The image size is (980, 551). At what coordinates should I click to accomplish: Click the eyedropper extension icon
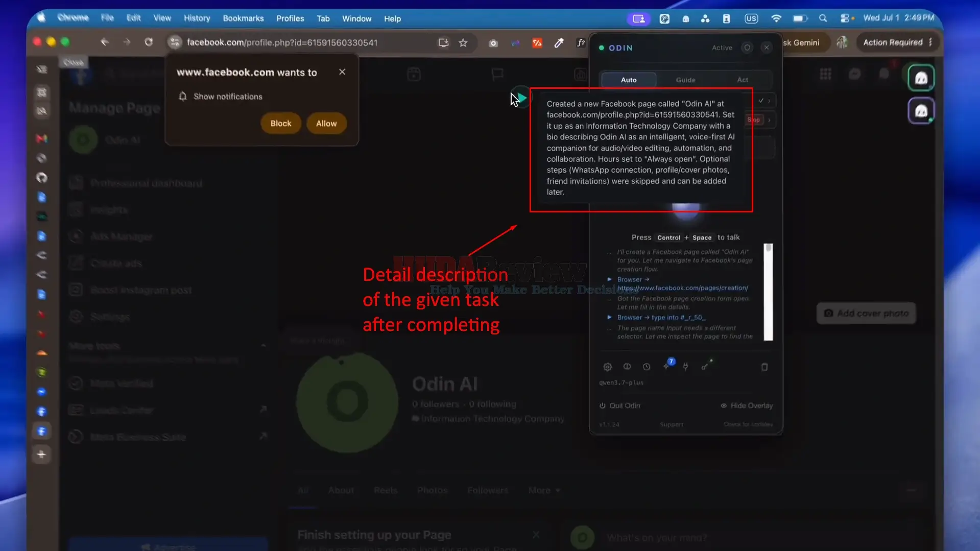point(559,43)
